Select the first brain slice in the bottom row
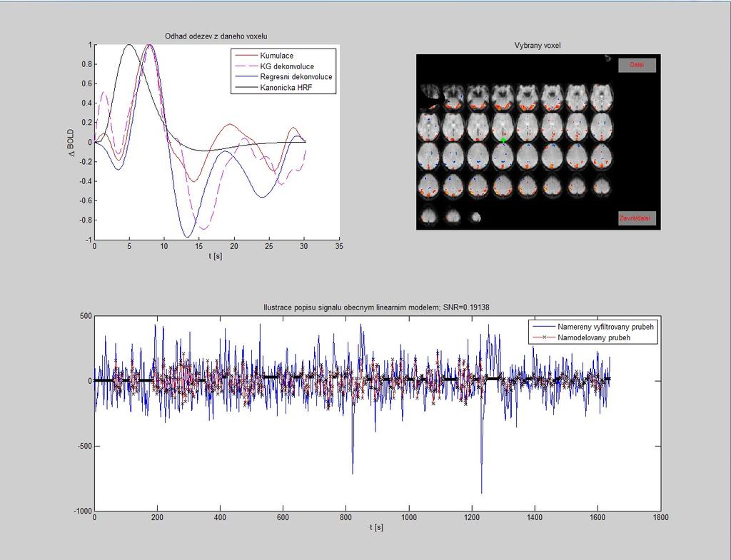Viewport: 731px width, 560px height. pos(428,217)
